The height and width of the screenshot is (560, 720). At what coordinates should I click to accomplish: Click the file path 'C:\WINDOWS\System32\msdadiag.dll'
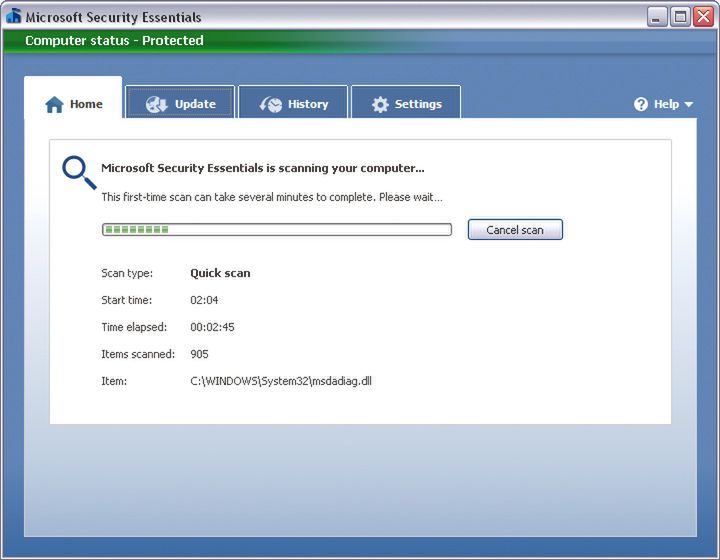coord(281,381)
